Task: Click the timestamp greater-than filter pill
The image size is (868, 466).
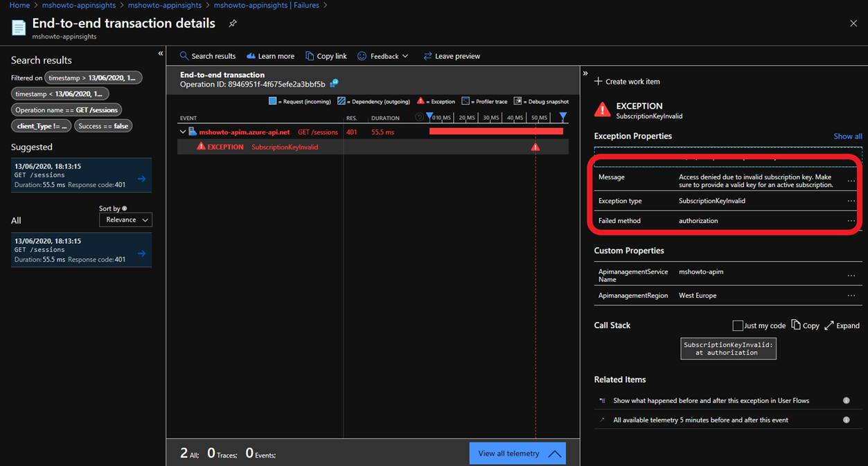Action: (x=94, y=78)
